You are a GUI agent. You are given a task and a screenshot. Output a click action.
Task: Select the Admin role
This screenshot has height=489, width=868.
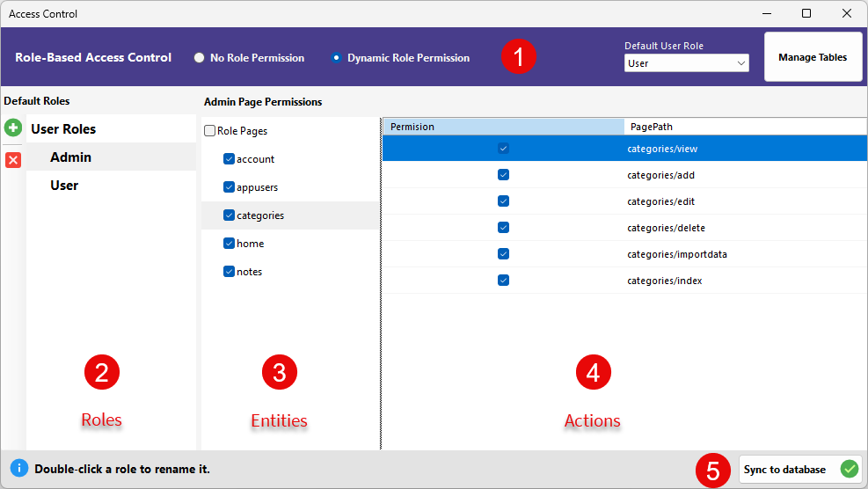tap(111, 157)
